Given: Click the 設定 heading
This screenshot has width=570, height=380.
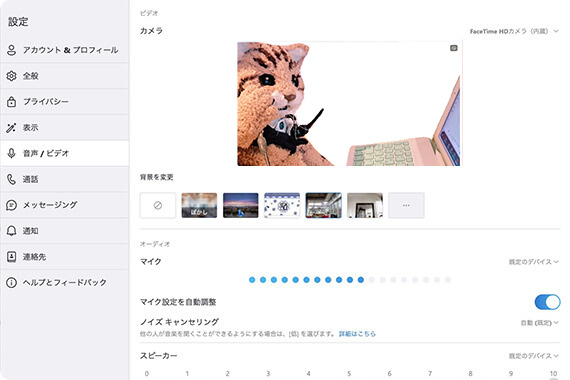Looking at the screenshot, I should pyautogui.click(x=18, y=22).
